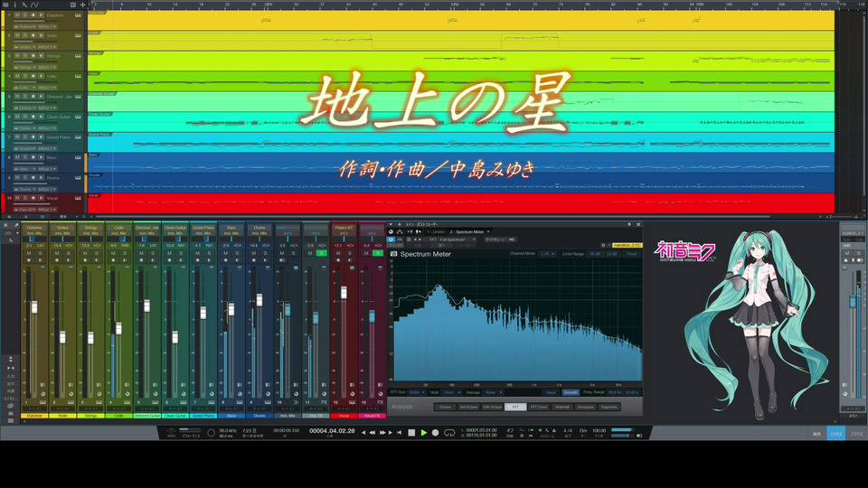Click the tempo value 100.00 field
Screen dimensions: 868x488
coord(599,430)
